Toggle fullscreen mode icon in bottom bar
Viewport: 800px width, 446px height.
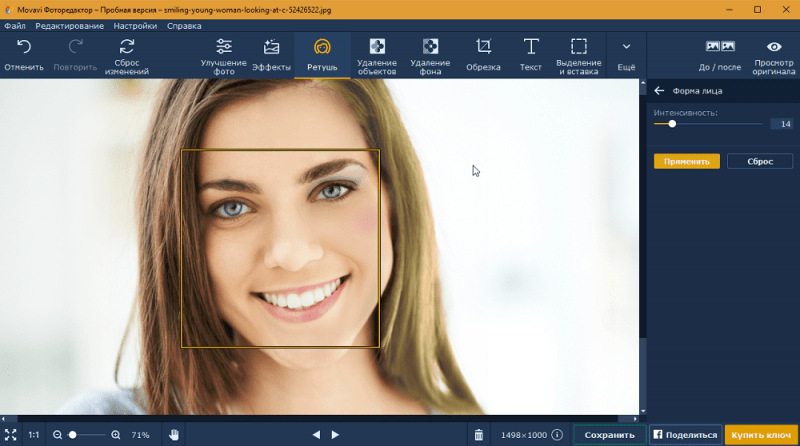pos(11,435)
